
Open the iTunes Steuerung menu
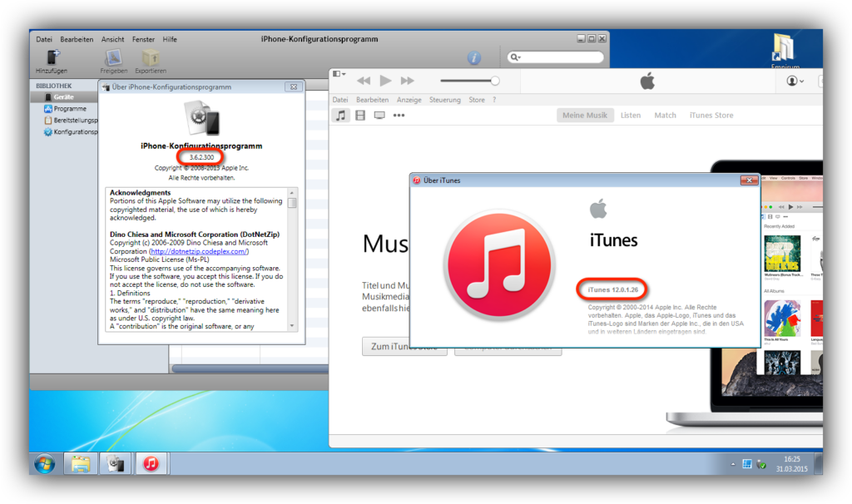445,100
